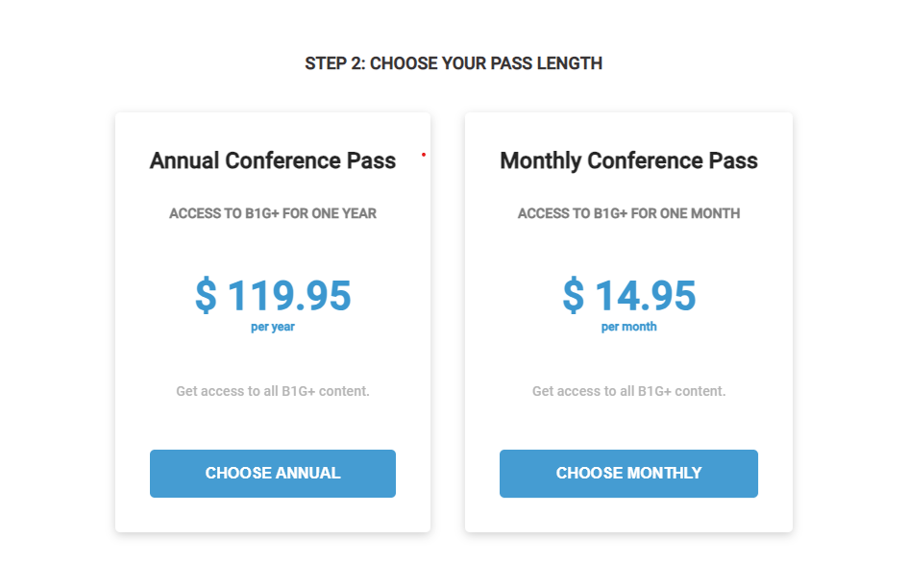Select the Monthly Conference Pass title

click(628, 160)
